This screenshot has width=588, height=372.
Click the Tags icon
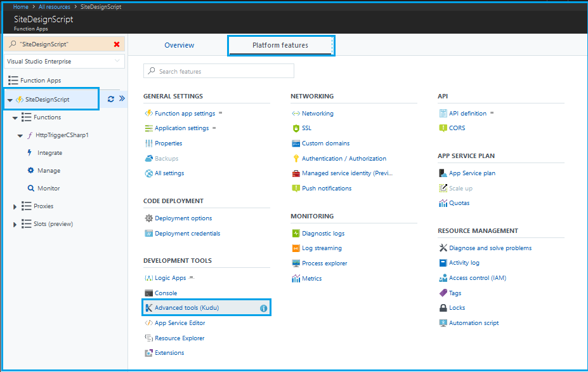[x=443, y=293]
